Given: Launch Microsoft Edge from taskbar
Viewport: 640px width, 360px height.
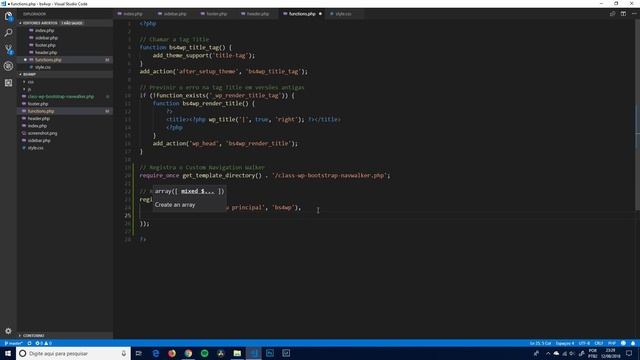Looking at the screenshot, I should (156, 353).
